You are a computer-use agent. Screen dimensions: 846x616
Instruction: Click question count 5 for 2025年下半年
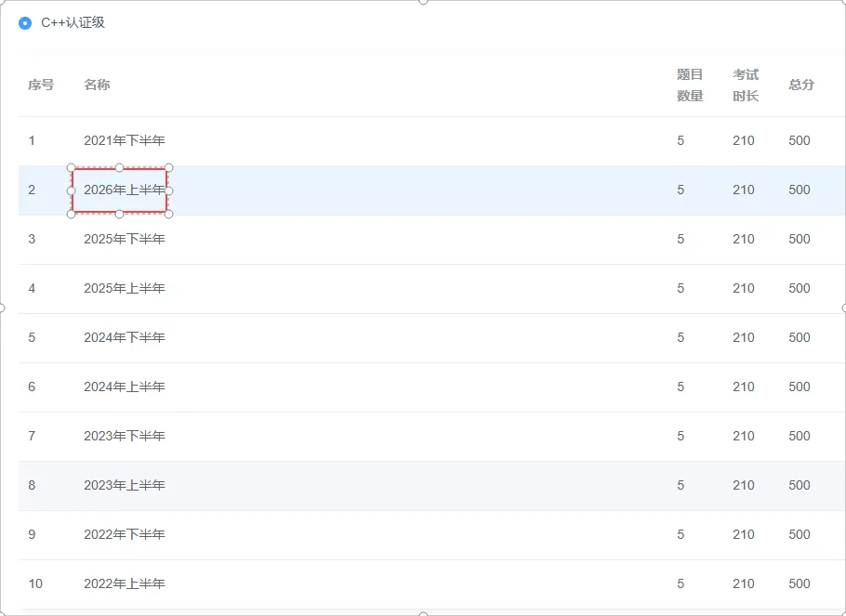coord(681,239)
